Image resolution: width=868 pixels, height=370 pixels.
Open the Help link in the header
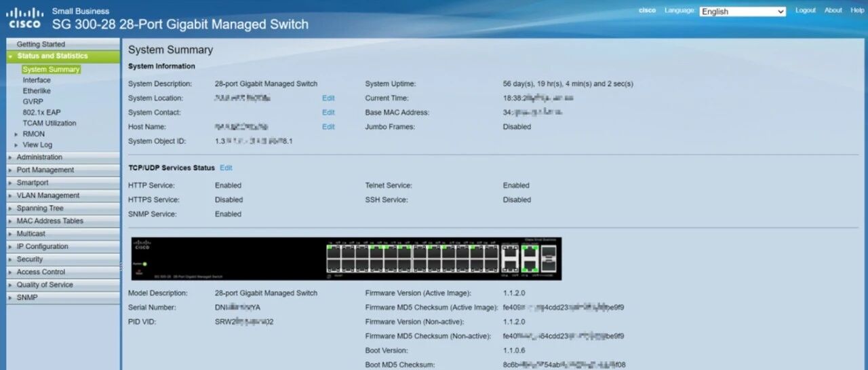coord(857,10)
